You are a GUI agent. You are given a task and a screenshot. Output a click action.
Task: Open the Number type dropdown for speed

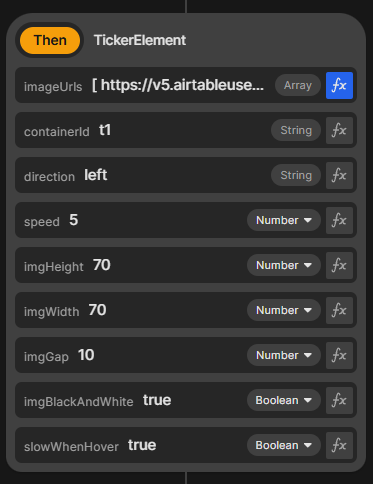point(284,220)
